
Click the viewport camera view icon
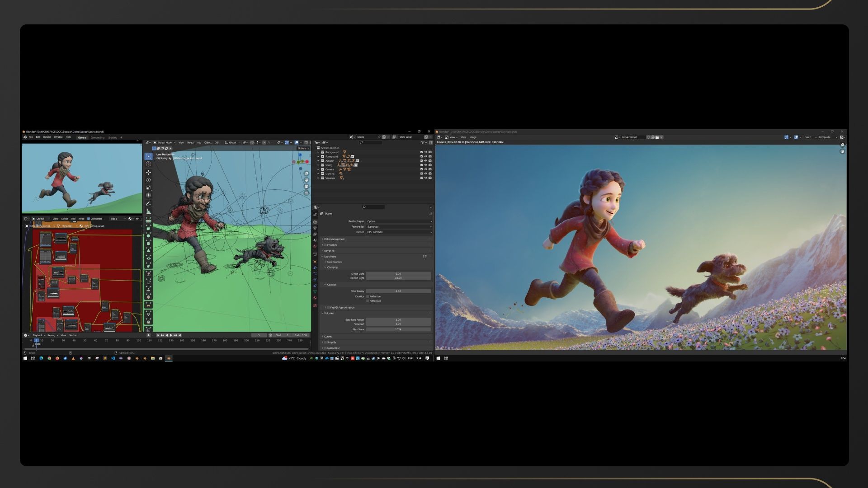pos(307,186)
